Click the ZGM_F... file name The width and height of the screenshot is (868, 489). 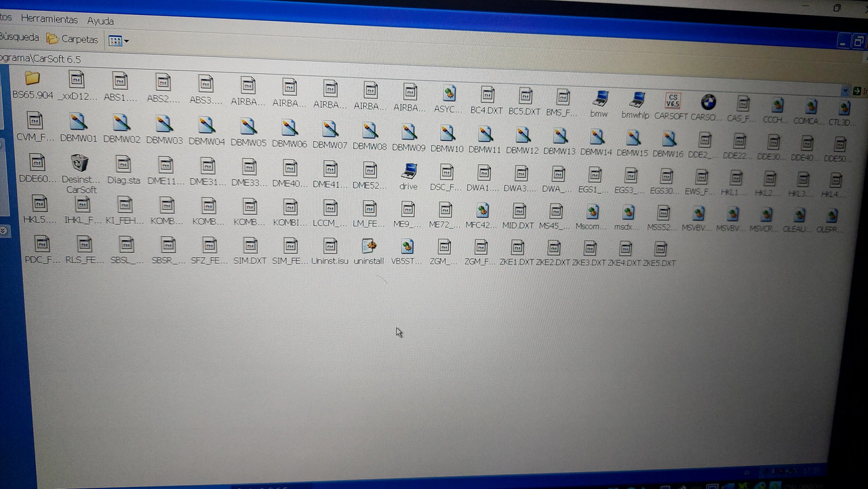(x=480, y=261)
